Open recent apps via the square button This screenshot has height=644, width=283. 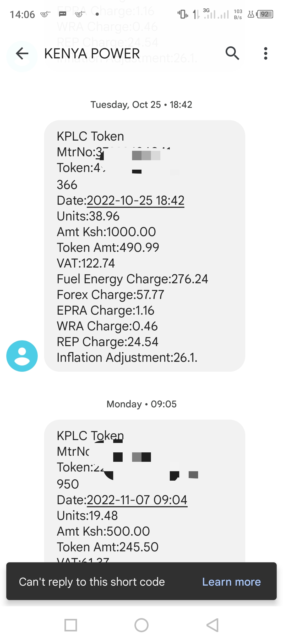[x=71, y=625]
